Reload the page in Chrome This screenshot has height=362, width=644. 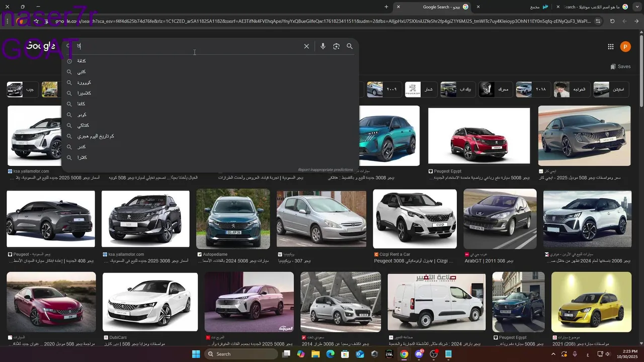pyautogui.click(x=612, y=21)
